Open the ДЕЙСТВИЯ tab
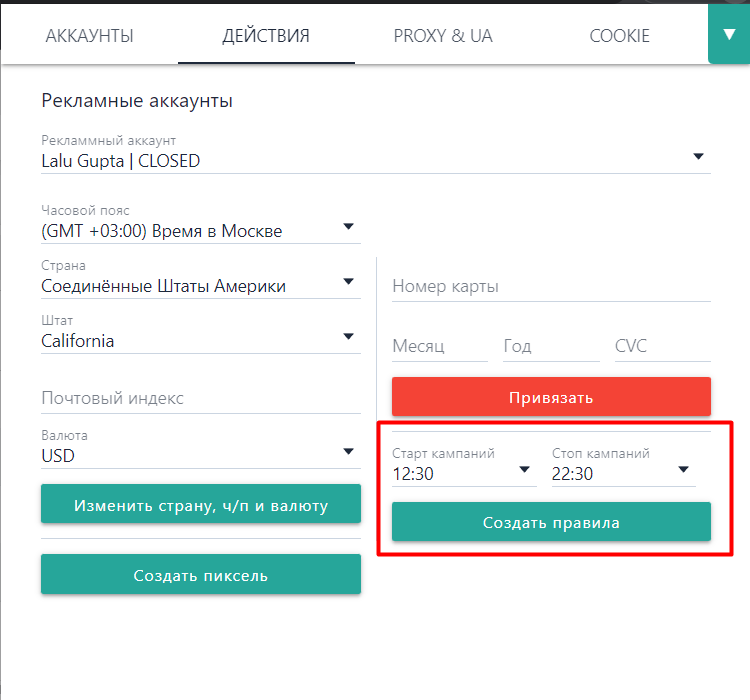Viewport: 750px width, 700px height. point(266,36)
